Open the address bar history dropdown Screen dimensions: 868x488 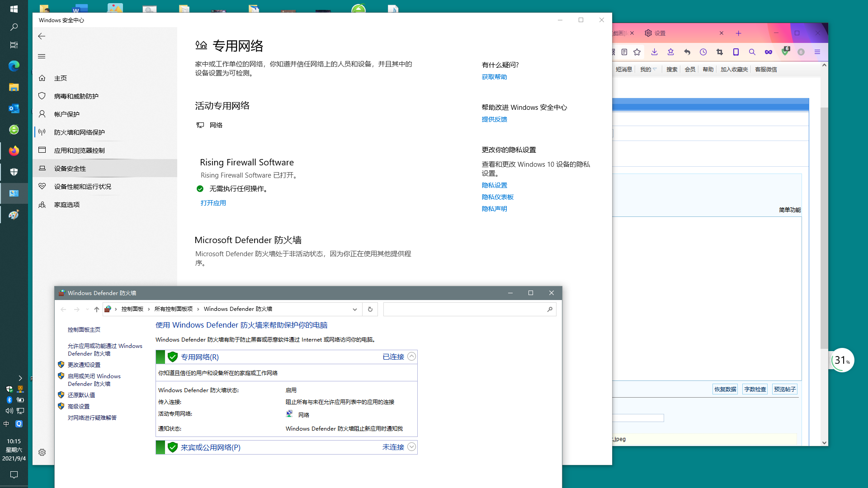(x=355, y=310)
